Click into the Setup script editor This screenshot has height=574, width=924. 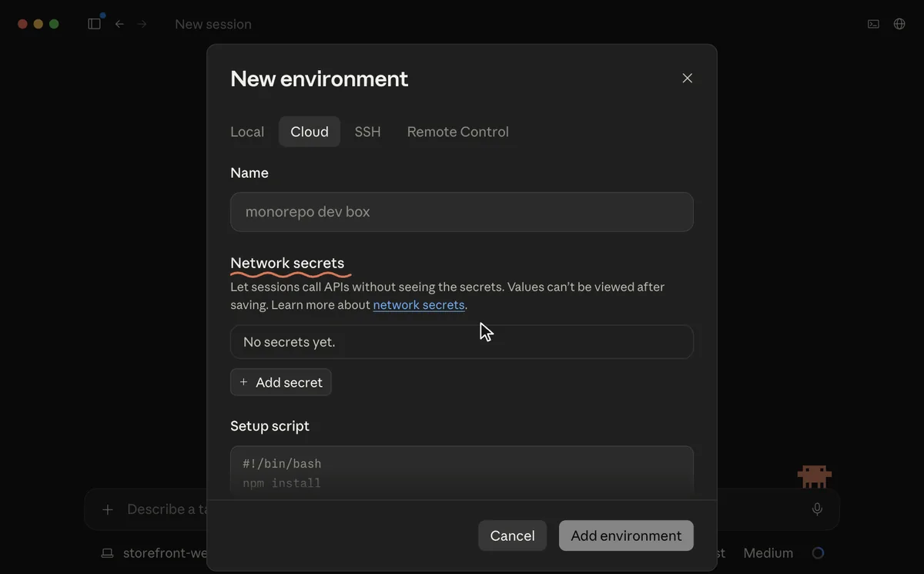(x=462, y=472)
